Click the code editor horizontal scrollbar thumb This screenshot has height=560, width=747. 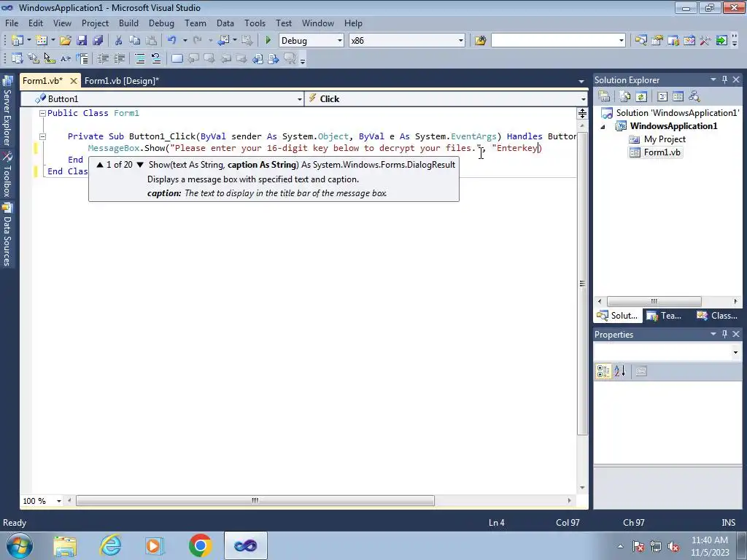(255, 500)
